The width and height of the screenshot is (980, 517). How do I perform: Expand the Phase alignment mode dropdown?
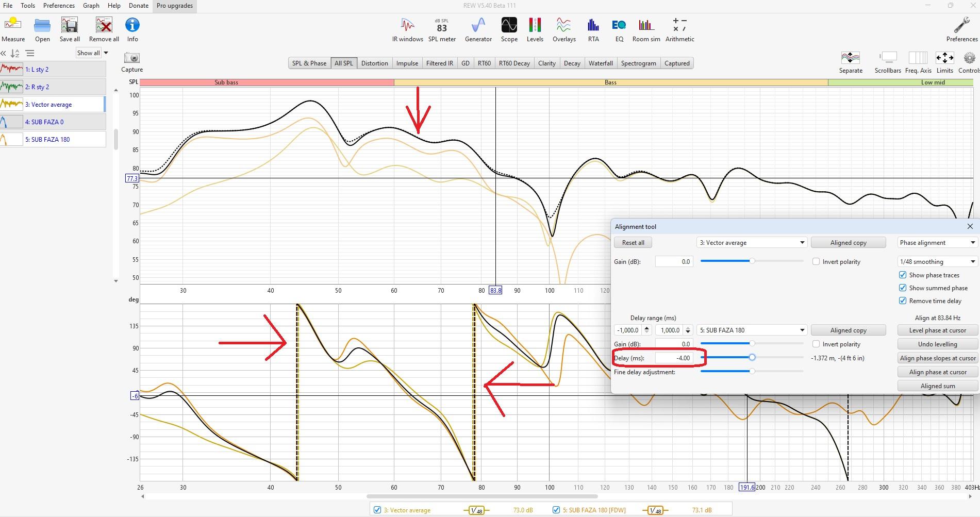(x=937, y=243)
